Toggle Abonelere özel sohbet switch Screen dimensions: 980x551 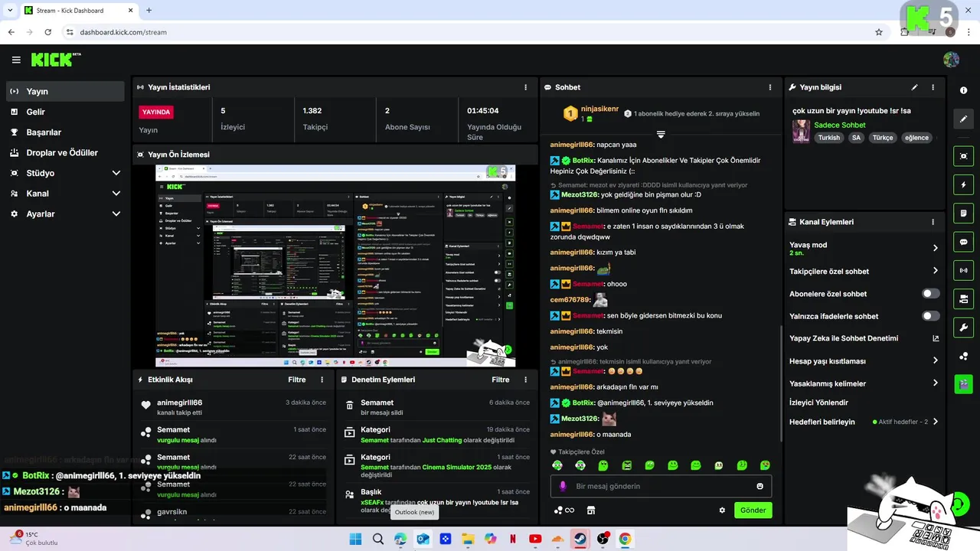coord(931,293)
